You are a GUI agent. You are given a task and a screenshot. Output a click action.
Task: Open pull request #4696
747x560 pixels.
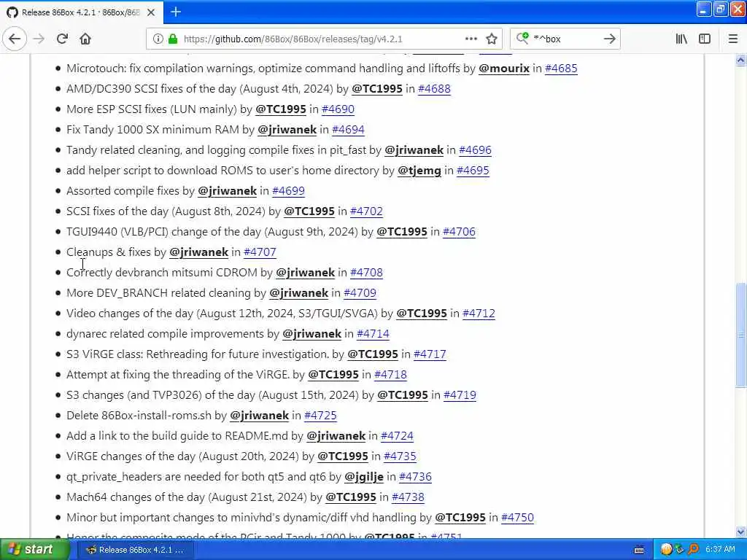pos(475,150)
